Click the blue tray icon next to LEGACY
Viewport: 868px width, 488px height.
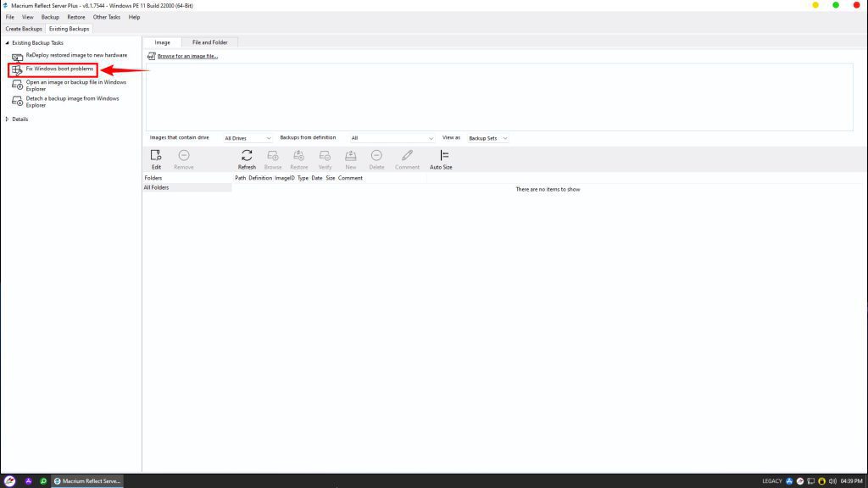click(x=789, y=481)
